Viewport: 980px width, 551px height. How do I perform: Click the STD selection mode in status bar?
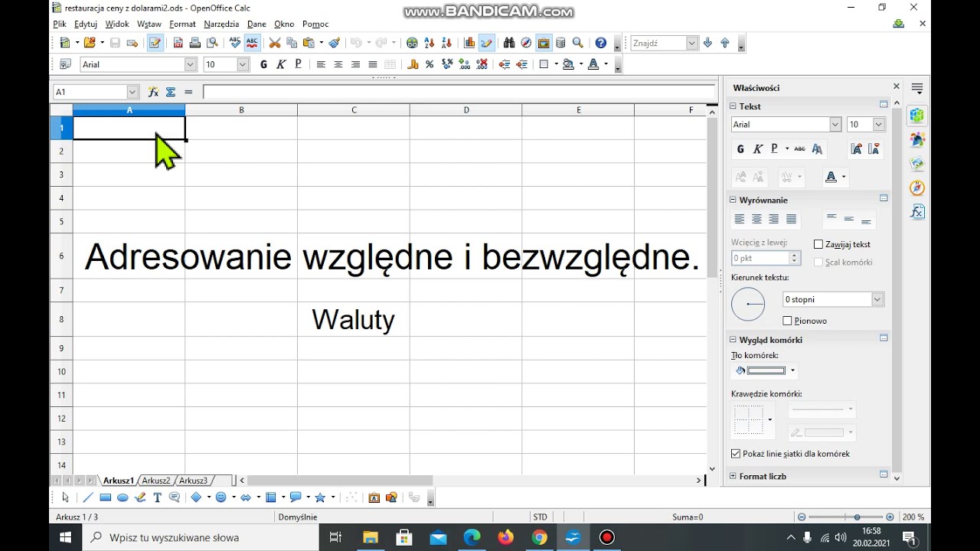tap(541, 517)
